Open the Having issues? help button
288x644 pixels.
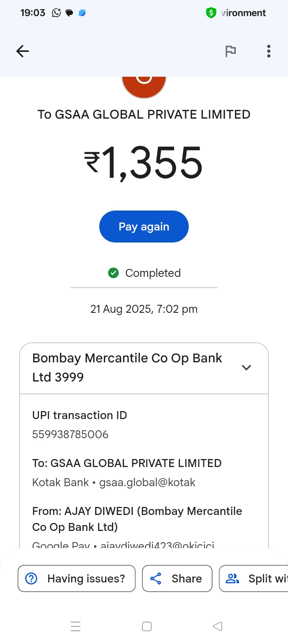click(x=77, y=578)
